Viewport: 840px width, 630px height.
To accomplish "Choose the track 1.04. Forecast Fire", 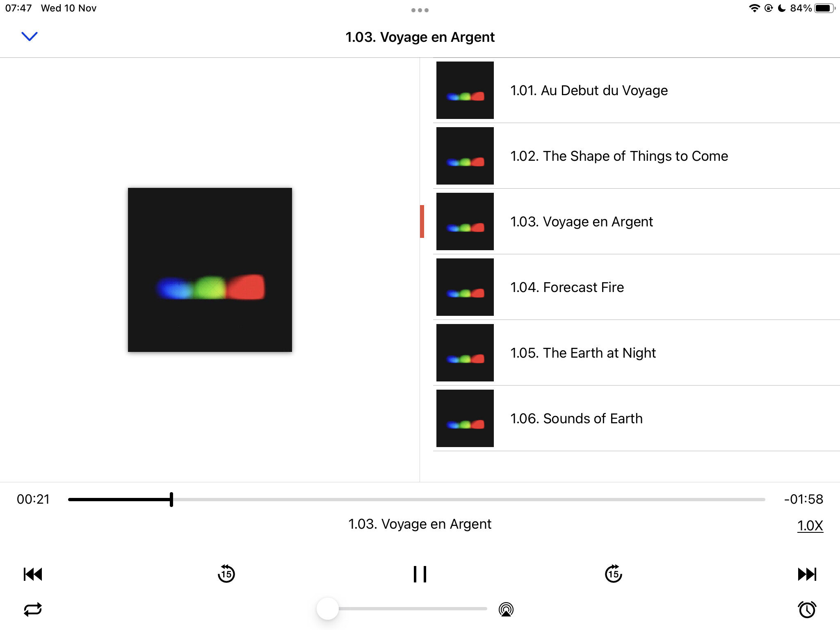I will tap(637, 287).
